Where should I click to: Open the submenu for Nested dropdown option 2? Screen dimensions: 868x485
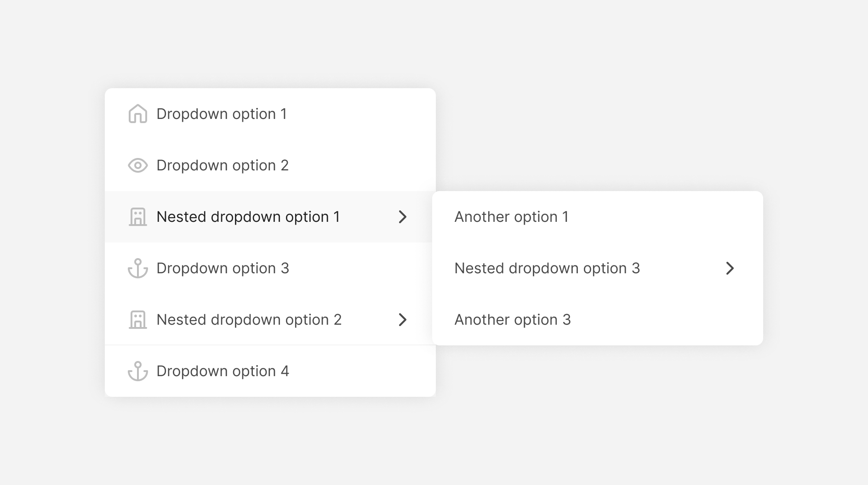(403, 320)
